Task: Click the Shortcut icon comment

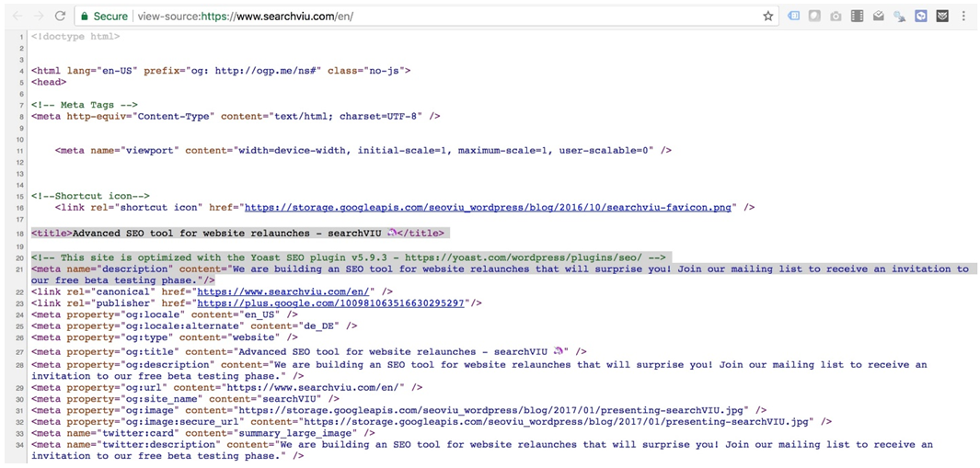Action: tap(90, 196)
